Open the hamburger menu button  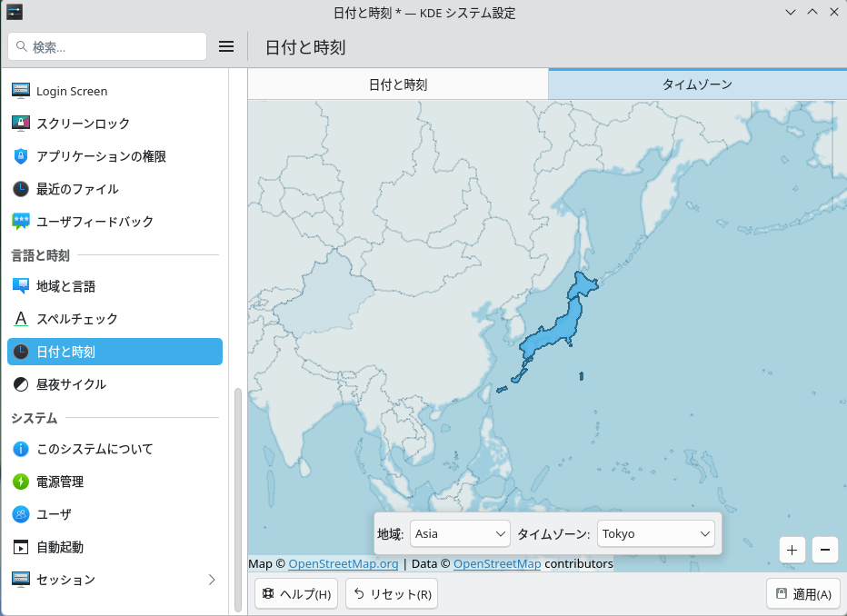pyautogui.click(x=226, y=46)
